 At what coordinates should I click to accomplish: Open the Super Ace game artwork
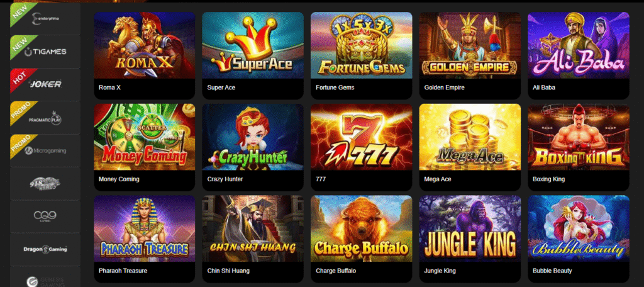coord(253,45)
